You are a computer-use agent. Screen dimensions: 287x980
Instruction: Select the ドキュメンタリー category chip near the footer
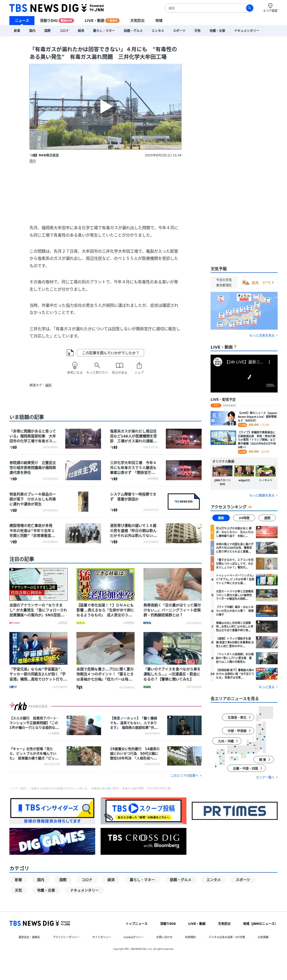84,890
